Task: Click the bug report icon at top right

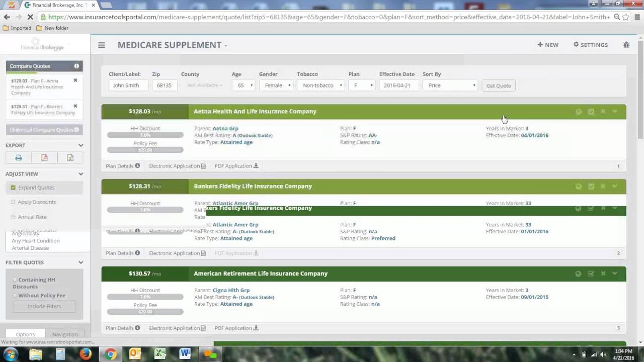Action: pos(626,45)
